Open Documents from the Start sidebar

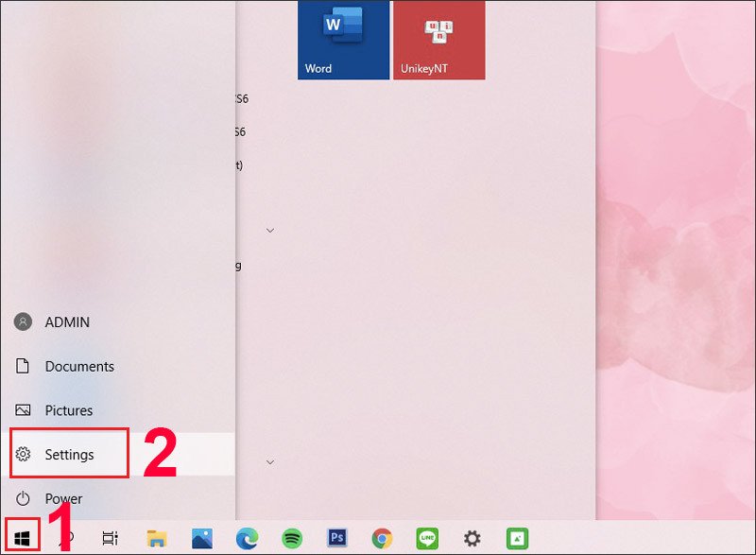pos(80,366)
